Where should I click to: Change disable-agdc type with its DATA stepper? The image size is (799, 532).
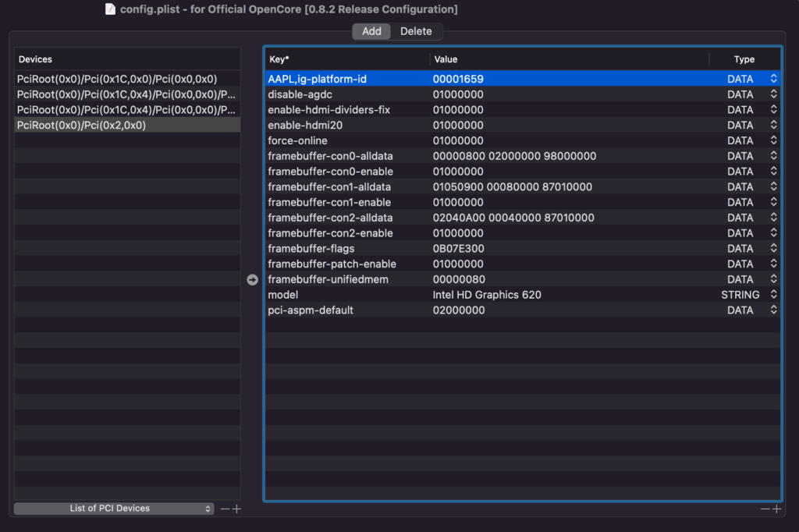(772, 94)
